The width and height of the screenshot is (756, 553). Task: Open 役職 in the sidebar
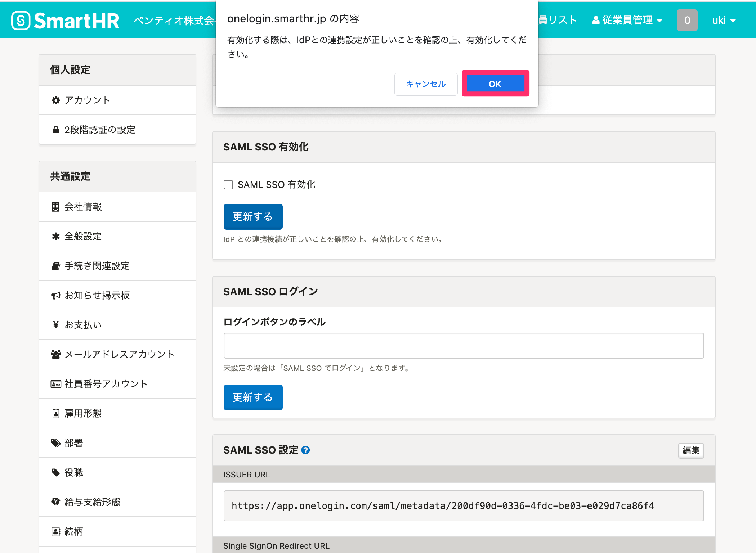click(x=117, y=472)
